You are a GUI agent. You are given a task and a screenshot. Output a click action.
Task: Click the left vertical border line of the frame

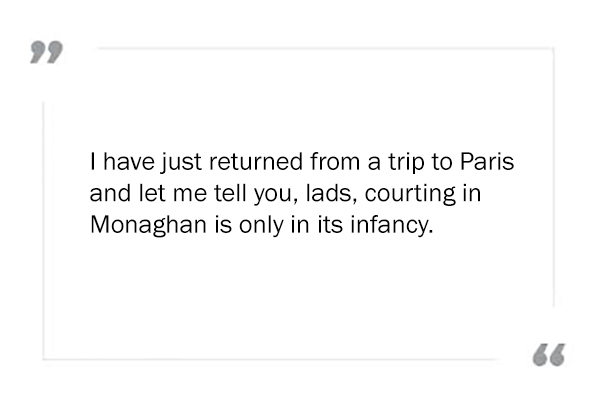pos(43,230)
